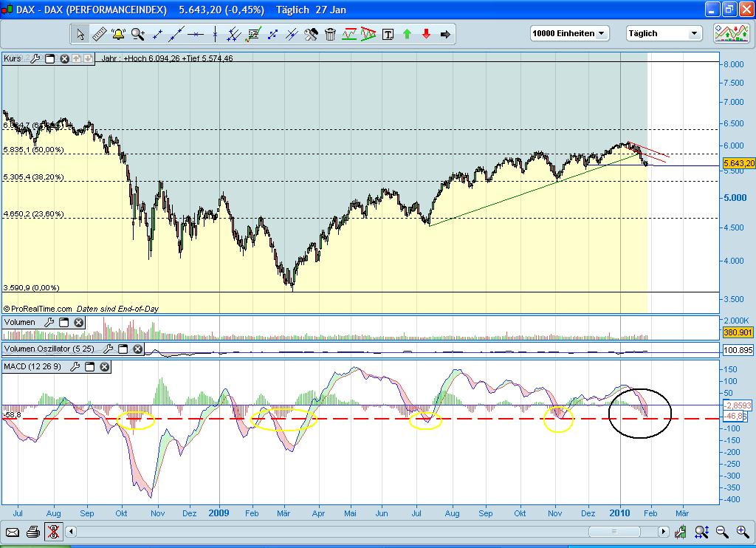Close the Volumen Oszillator panel

pos(137,349)
